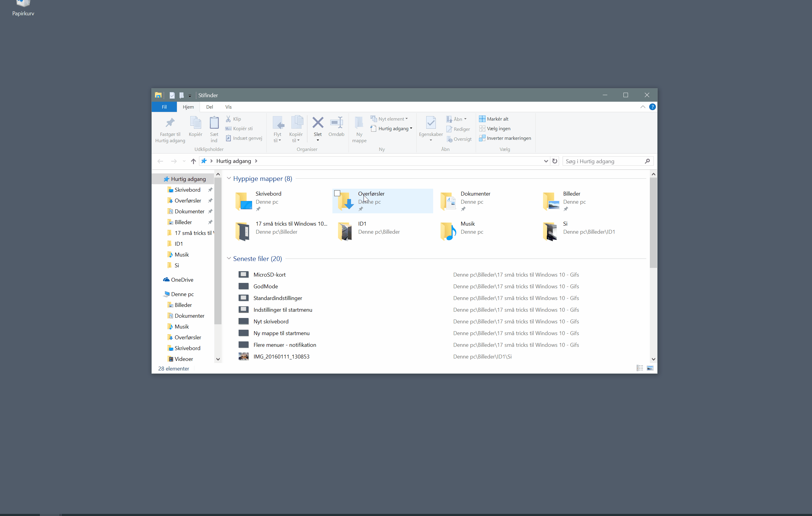Image resolution: width=812 pixels, height=516 pixels.
Task: Click the Ny mappe icon
Action: click(359, 123)
